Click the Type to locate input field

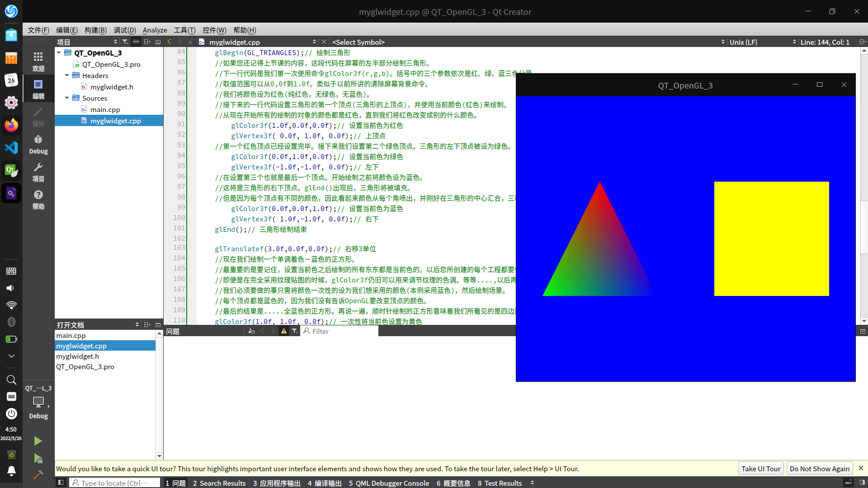(115, 483)
